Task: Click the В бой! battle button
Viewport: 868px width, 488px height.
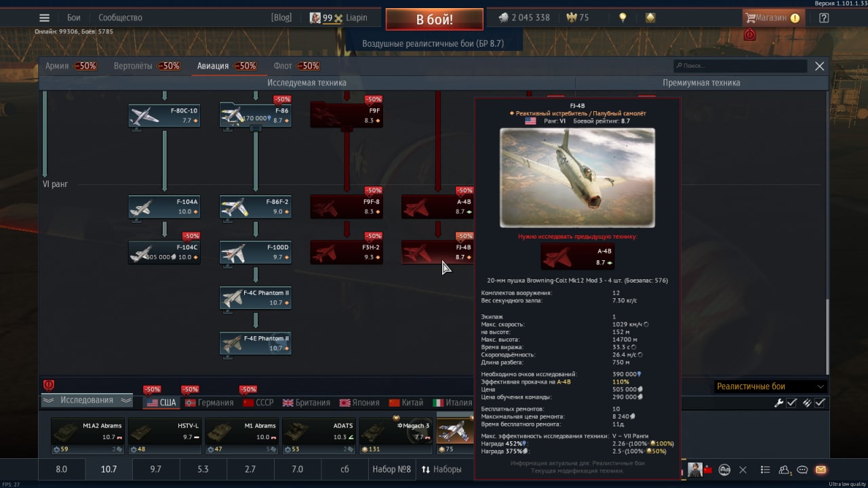Action: pos(435,19)
